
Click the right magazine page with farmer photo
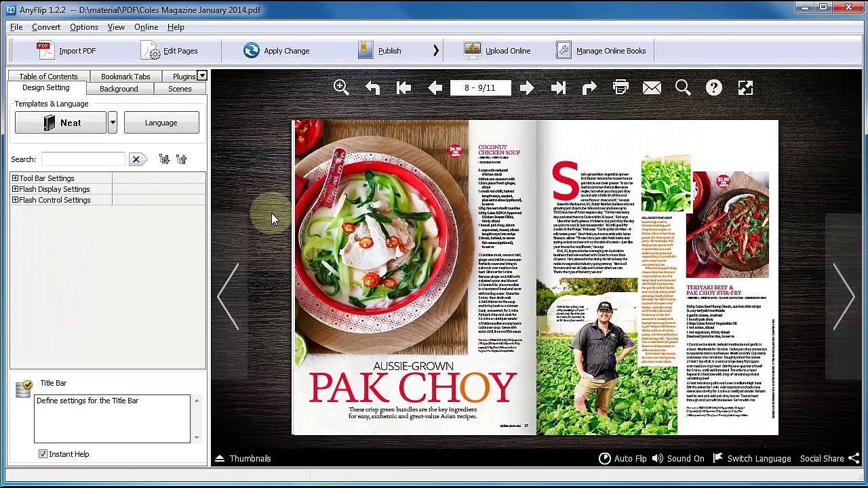click(657, 277)
